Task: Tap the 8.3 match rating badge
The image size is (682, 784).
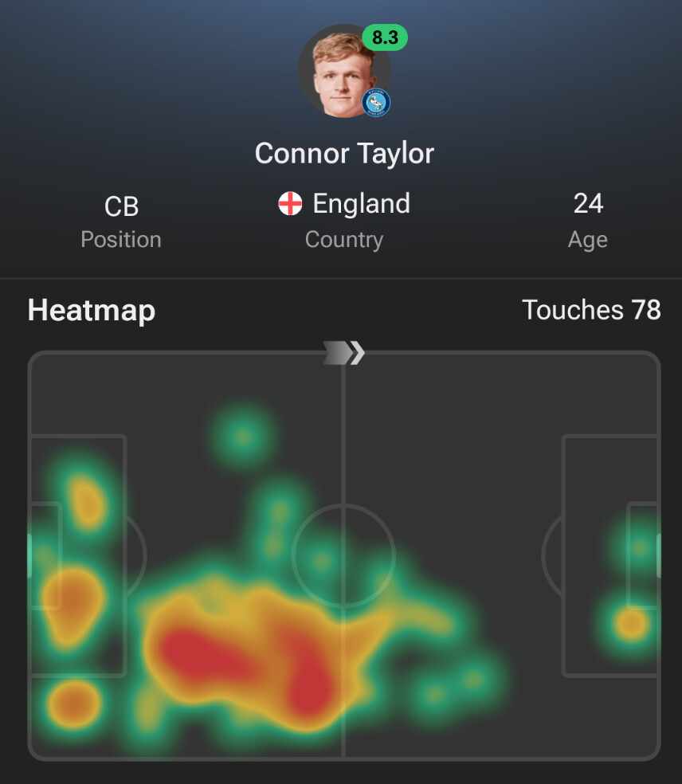Action: point(385,37)
